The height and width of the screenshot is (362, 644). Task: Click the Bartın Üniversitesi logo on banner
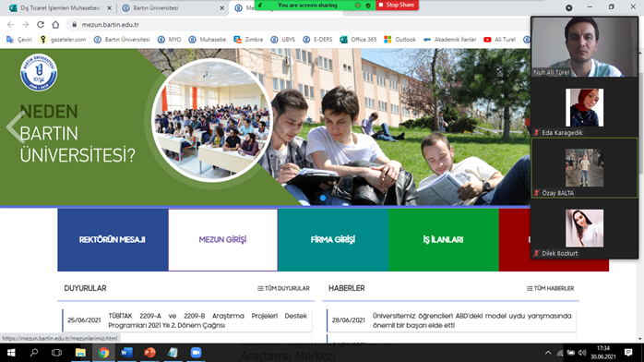coord(39,72)
